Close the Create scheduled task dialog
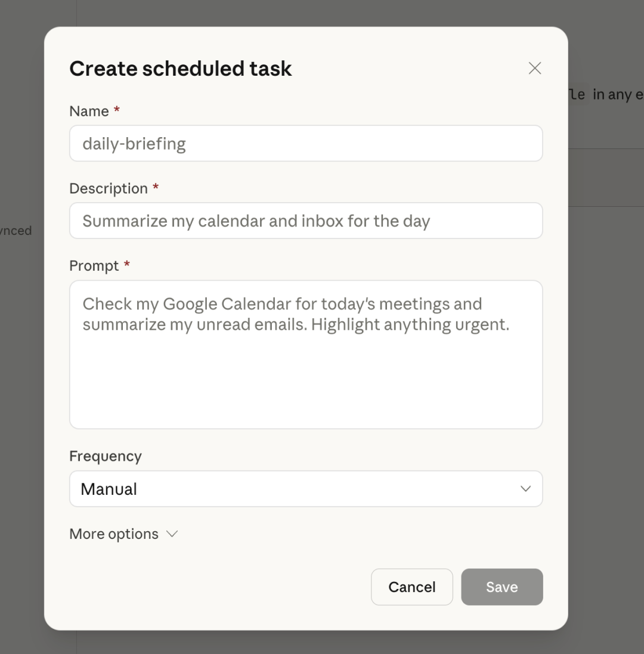Image resolution: width=644 pixels, height=654 pixels. pos(534,69)
